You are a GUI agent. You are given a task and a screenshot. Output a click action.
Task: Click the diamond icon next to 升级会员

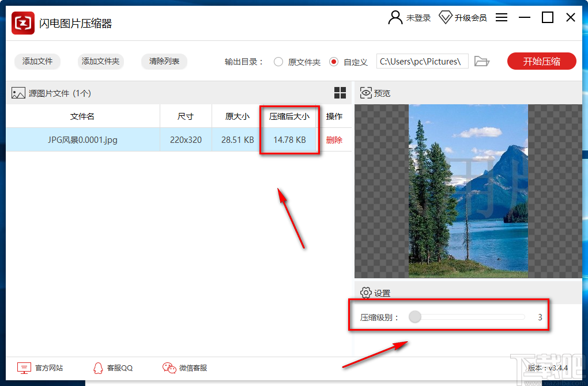coord(445,18)
